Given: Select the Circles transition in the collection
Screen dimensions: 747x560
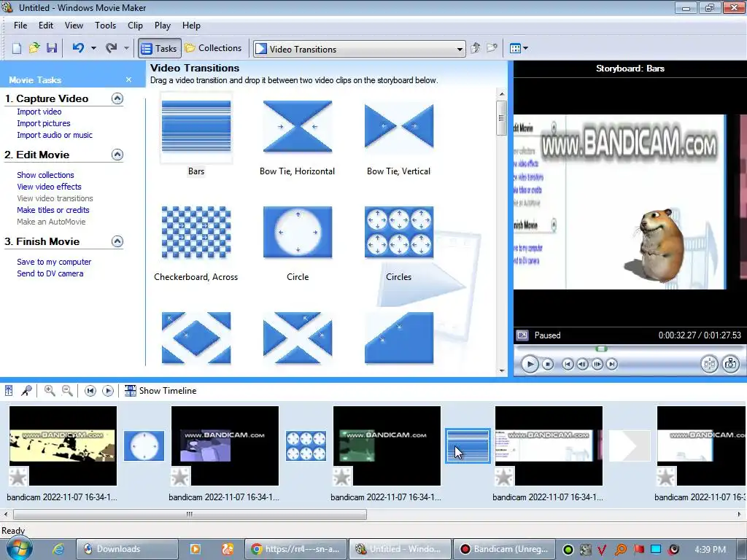Looking at the screenshot, I should (399, 233).
